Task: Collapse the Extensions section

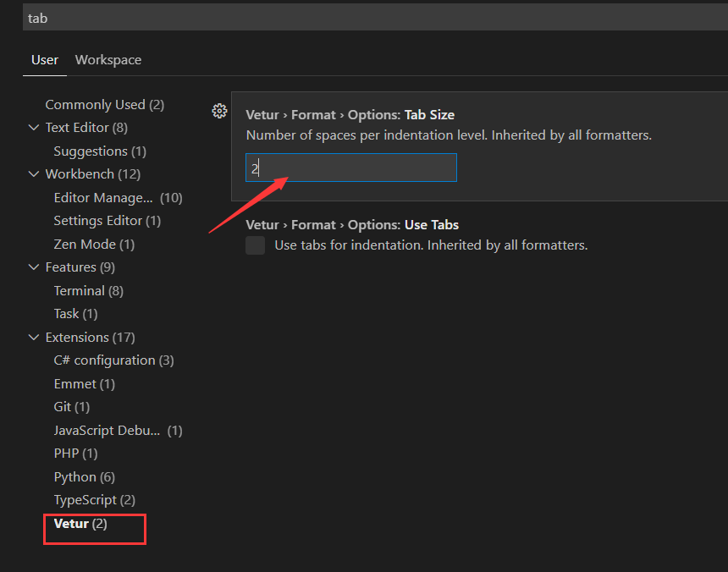Action: pos(33,337)
